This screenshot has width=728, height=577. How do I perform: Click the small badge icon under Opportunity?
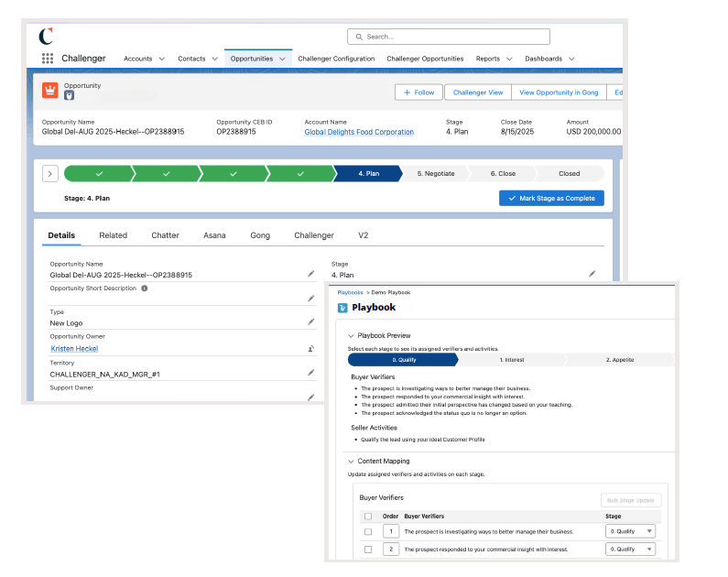click(x=70, y=95)
